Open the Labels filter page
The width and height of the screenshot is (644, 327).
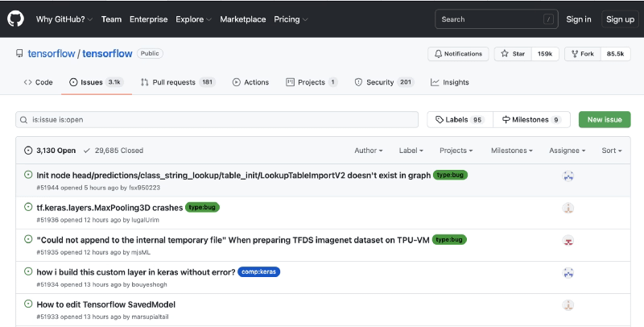click(460, 119)
